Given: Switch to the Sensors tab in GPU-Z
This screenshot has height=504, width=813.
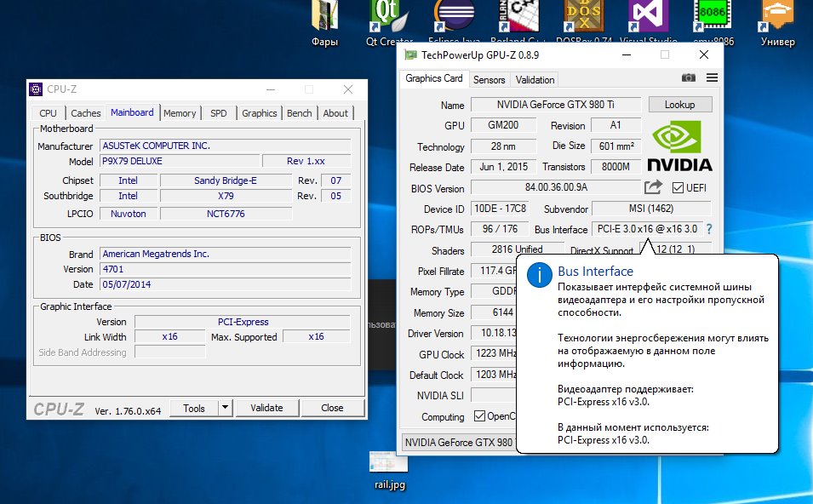Looking at the screenshot, I should (489, 80).
